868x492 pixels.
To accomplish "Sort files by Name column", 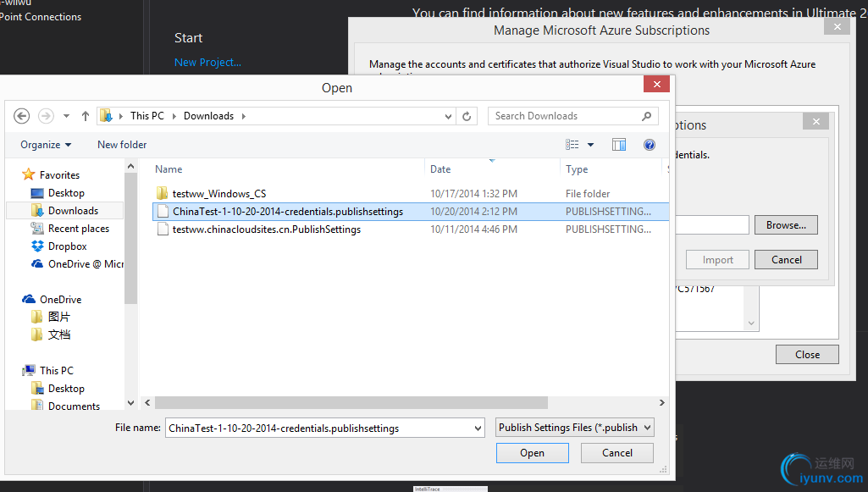I will pyautogui.click(x=169, y=169).
